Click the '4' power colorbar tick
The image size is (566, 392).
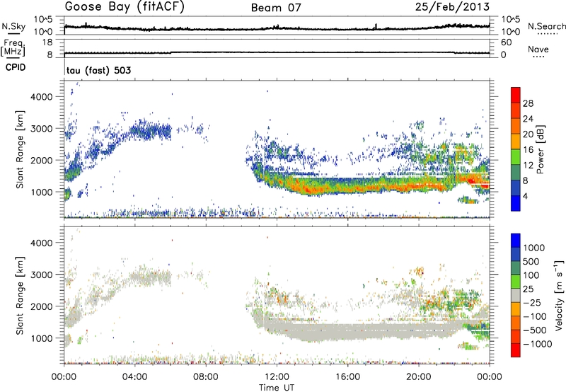click(525, 196)
